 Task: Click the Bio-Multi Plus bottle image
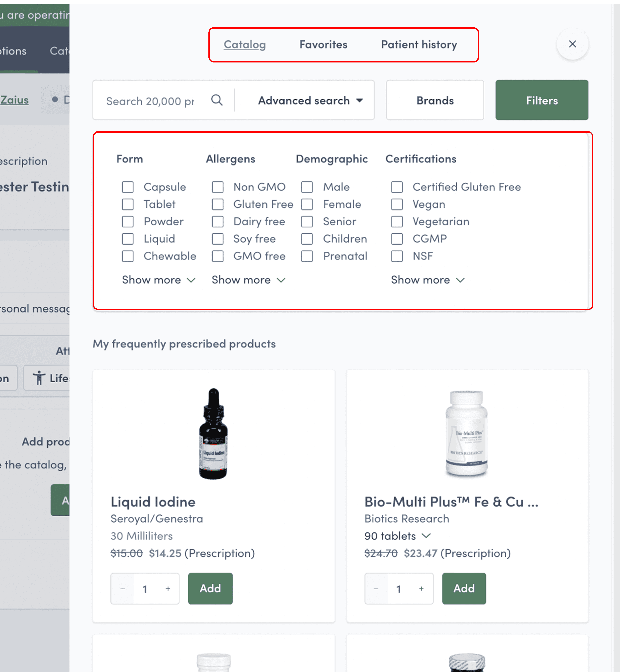[x=467, y=433]
